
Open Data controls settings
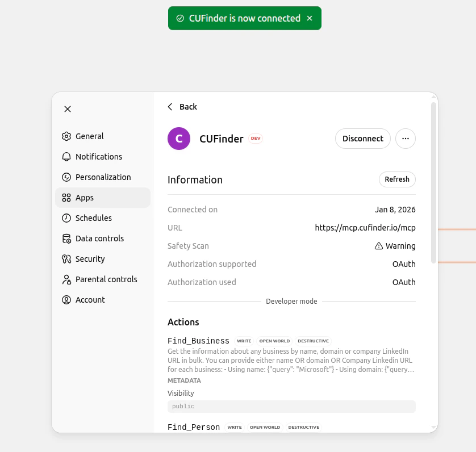(x=103, y=238)
